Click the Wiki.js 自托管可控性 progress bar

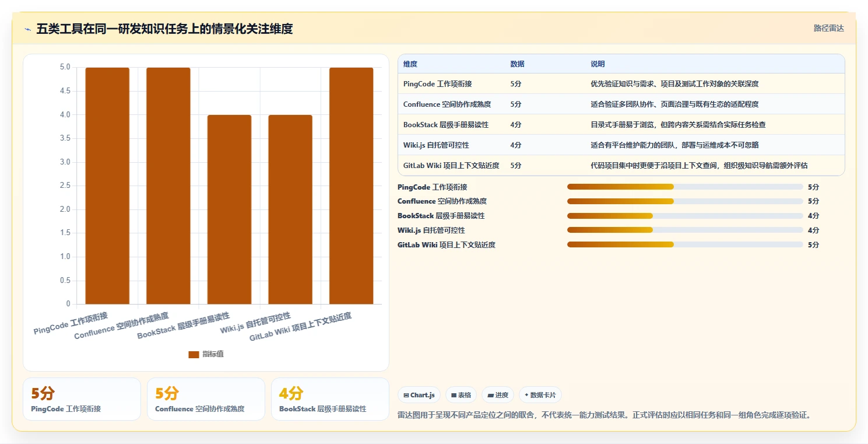[x=685, y=230]
